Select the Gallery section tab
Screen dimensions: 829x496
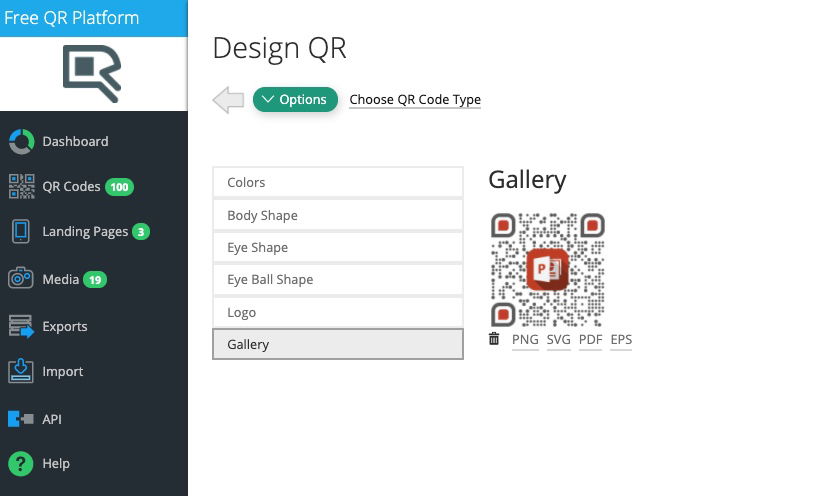click(338, 344)
